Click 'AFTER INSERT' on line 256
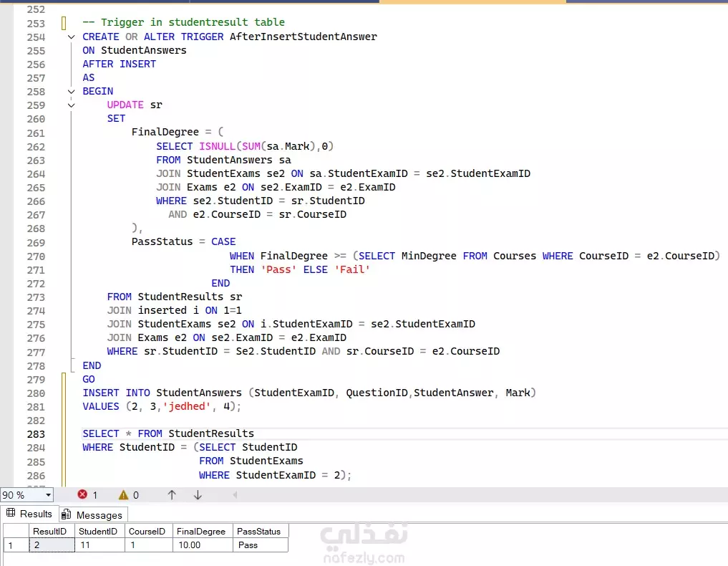 click(120, 64)
